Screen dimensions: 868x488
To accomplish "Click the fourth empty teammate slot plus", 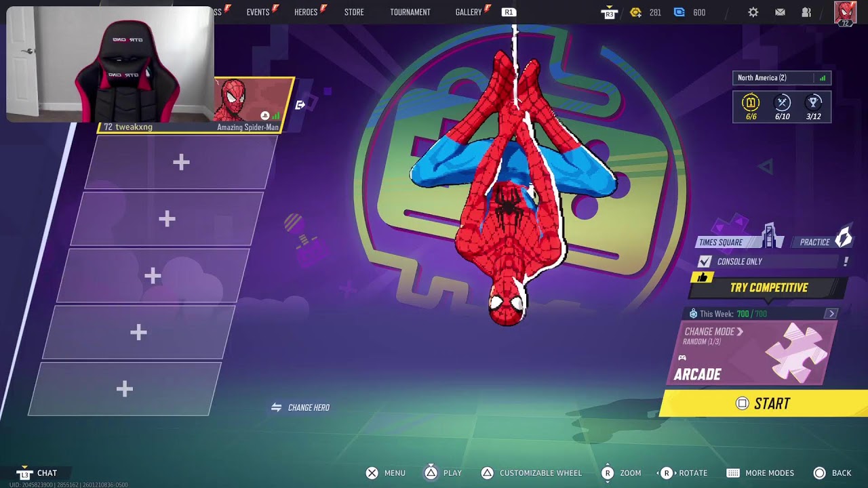I will (x=138, y=333).
